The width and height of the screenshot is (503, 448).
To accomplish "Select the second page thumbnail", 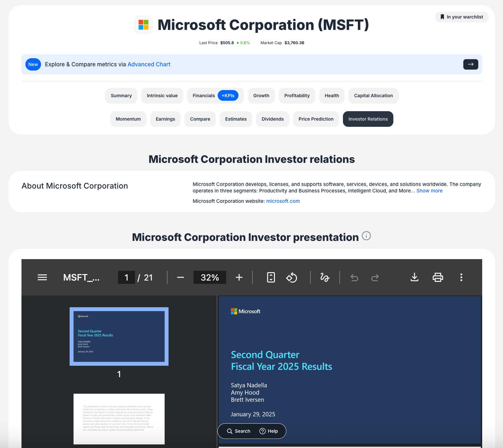I will pos(119,419).
